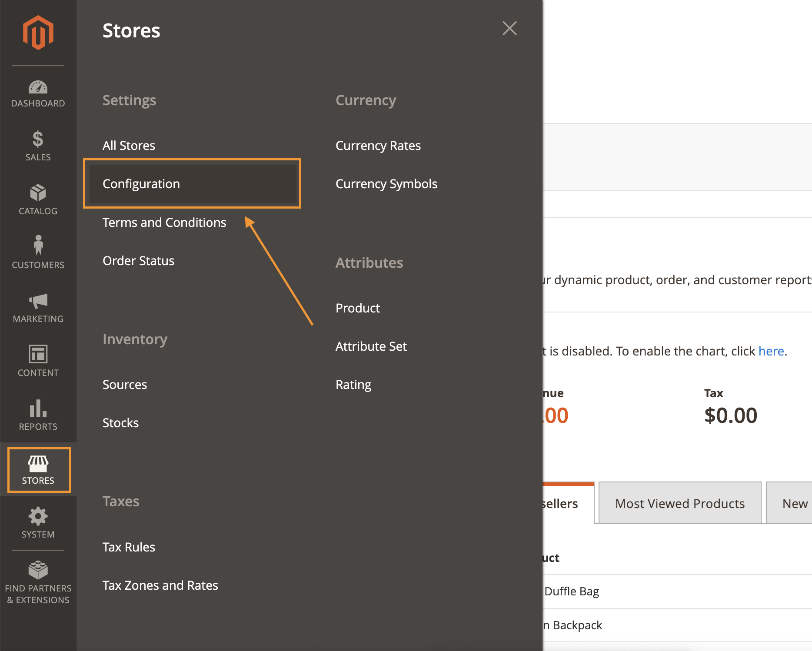Click the Customers sidebar icon
The image size is (812, 651).
pos(38,254)
